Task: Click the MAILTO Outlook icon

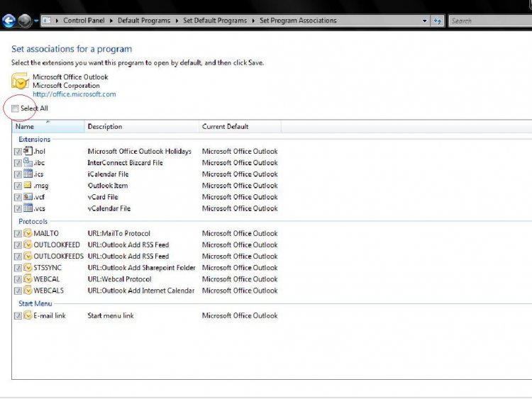Action: (x=28, y=233)
